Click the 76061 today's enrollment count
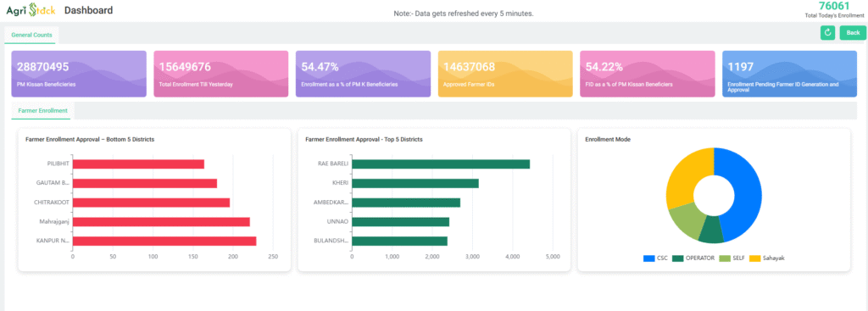Image resolution: width=868 pixels, height=311 pixels. (834, 6)
